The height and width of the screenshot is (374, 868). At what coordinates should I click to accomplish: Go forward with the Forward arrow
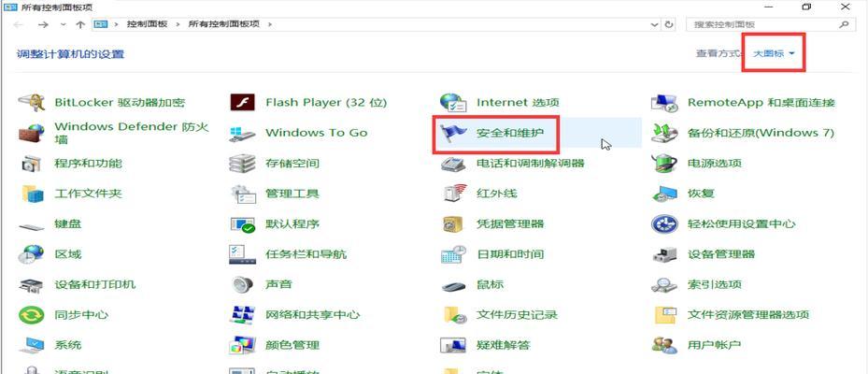(x=43, y=24)
